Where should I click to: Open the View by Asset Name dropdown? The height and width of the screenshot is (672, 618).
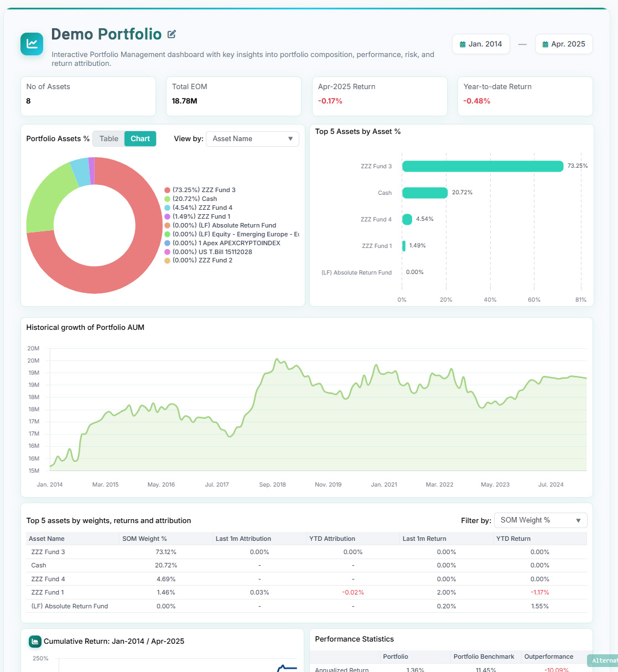[252, 139]
